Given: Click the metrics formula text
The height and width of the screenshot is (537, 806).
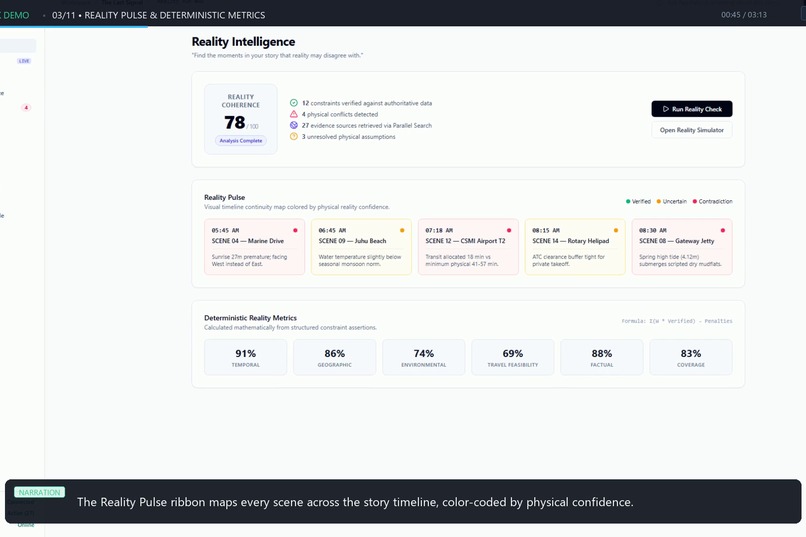Looking at the screenshot, I should tap(676, 321).
